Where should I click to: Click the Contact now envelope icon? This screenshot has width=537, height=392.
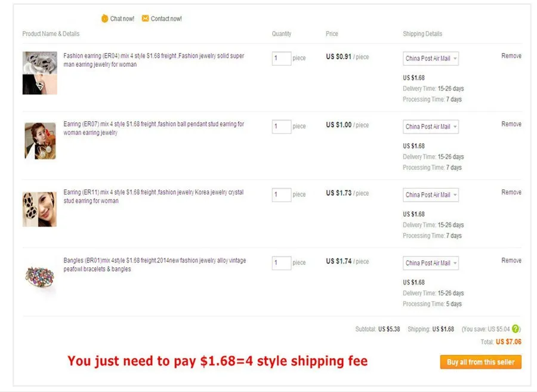pos(145,18)
